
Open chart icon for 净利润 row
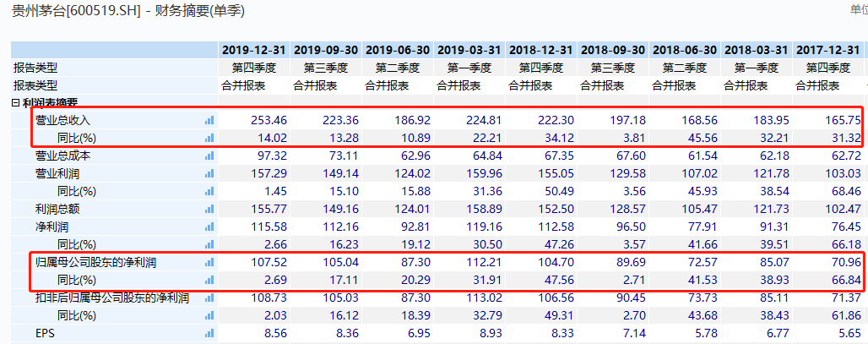209,227
